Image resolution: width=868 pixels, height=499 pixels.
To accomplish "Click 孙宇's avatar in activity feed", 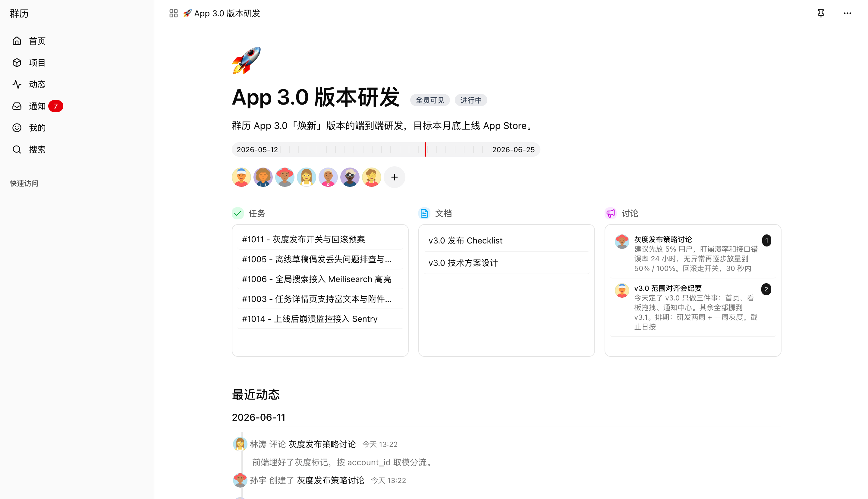I will (x=240, y=481).
